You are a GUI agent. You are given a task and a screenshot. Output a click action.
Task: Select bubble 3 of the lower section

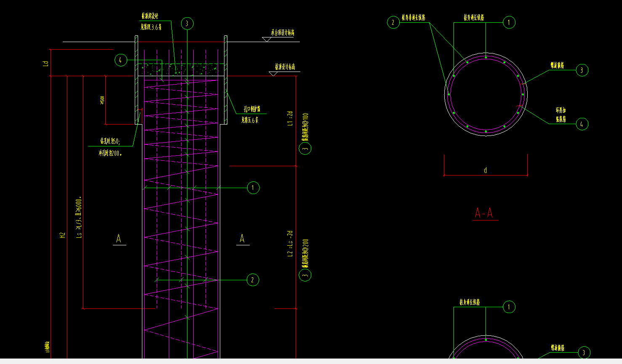[584, 353]
